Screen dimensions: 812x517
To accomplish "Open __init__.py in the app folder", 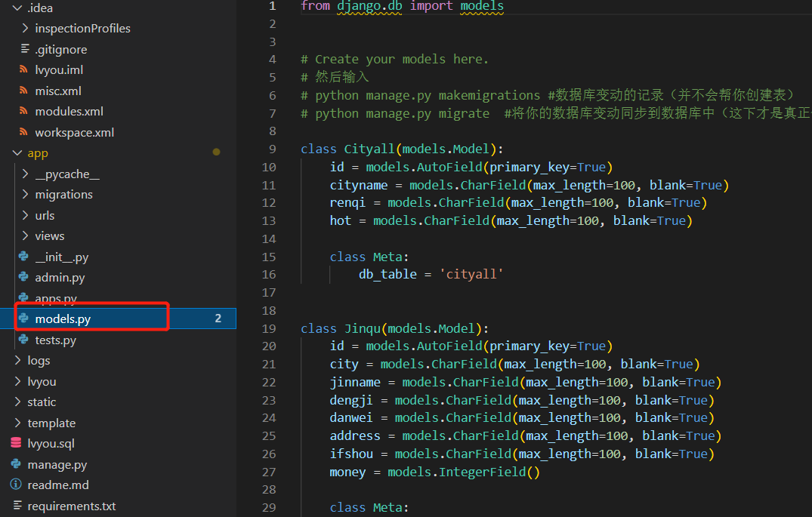I will 62,257.
